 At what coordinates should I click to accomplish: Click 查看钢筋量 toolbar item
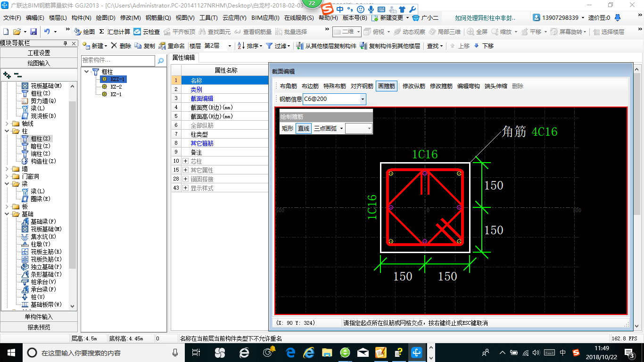tap(253, 32)
